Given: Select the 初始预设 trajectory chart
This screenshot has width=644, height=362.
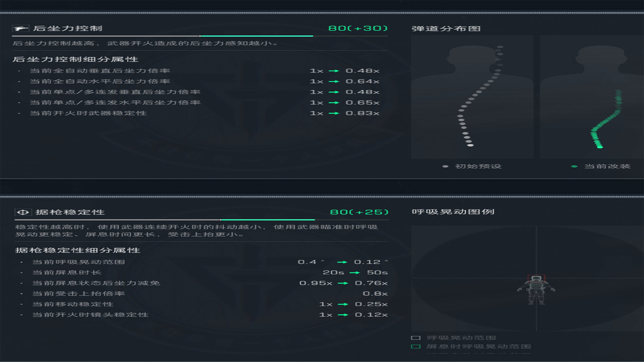Looking at the screenshot, I should coord(472,97).
